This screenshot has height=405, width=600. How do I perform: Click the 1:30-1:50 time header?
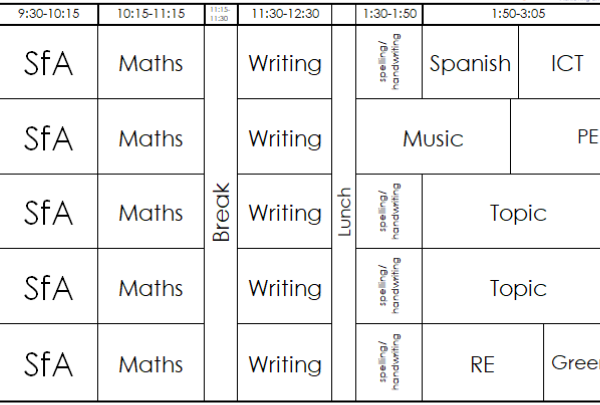(x=389, y=15)
